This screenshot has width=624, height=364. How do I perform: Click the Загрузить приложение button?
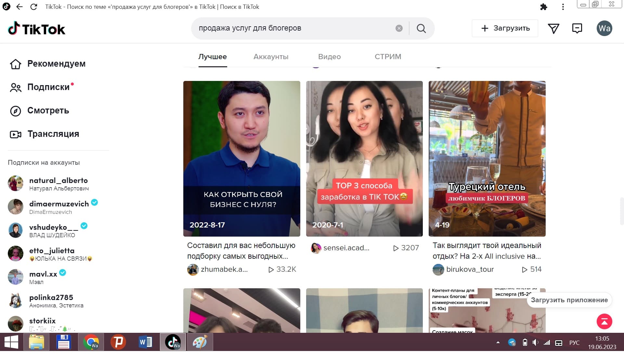[x=569, y=300]
